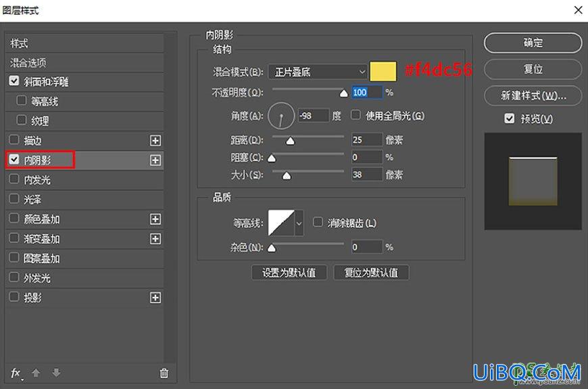The height and width of the screenshot is (389, 588).
Task: Add another 颜色叠加 effect with plus icon
Action: click(x=155, y=219)
